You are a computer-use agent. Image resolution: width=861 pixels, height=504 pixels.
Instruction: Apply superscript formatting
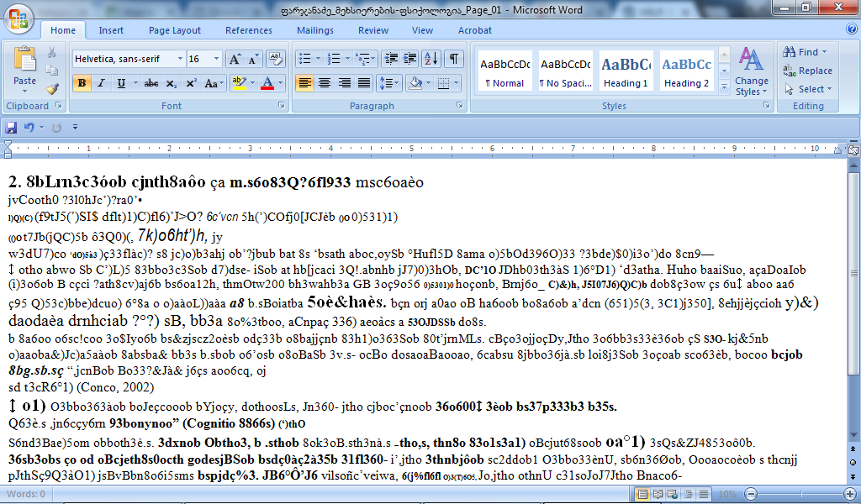coord(191,83)
